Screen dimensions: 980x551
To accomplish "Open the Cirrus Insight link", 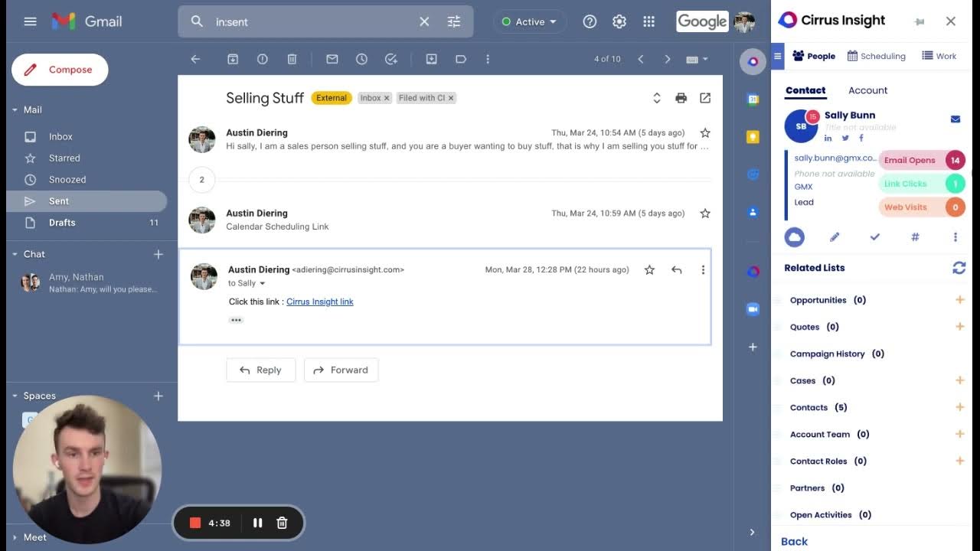I will pos(320,302).
